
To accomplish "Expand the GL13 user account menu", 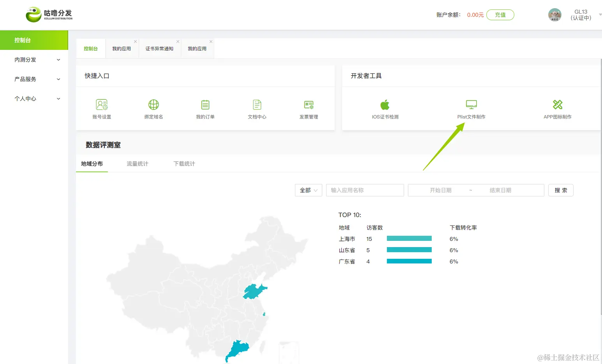I will pos(581,15).
